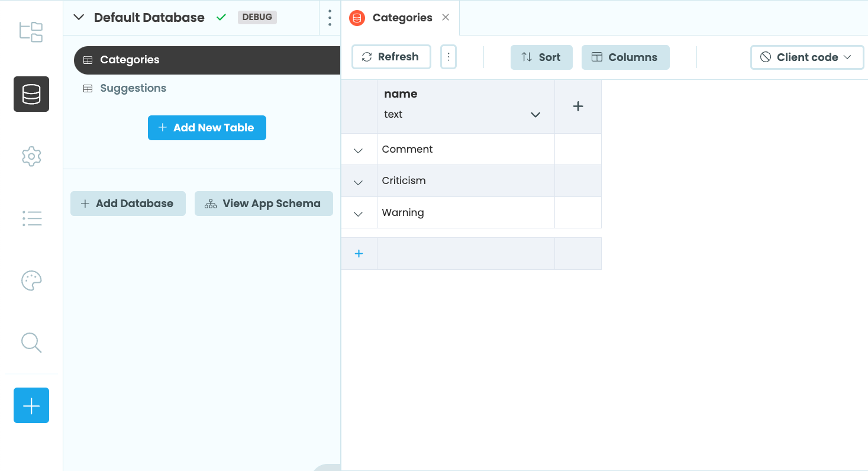
Task: Open Default Database three-dot menu
Action: 330,18
